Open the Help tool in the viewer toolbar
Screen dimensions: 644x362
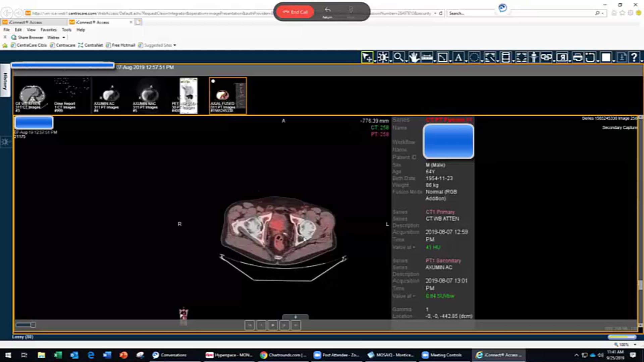pos(634,57)
